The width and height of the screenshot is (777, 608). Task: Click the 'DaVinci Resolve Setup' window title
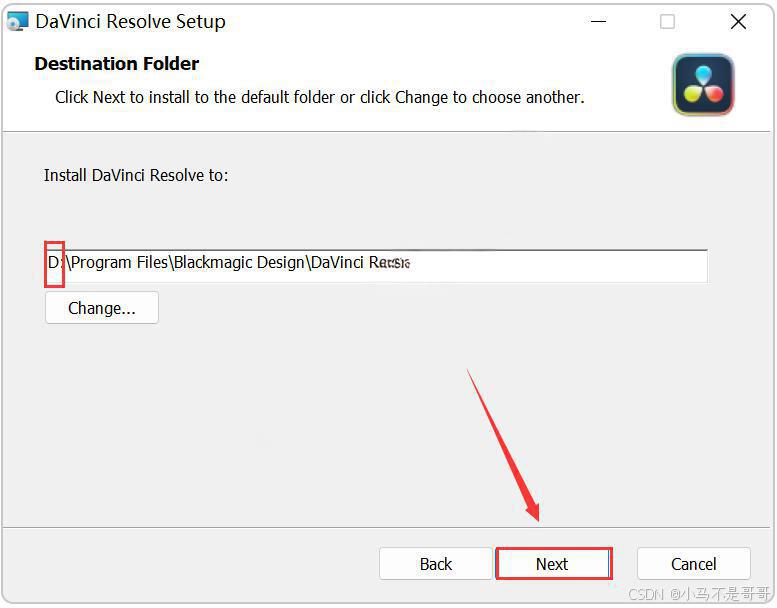pyautogui.click(x=130, y=22)
